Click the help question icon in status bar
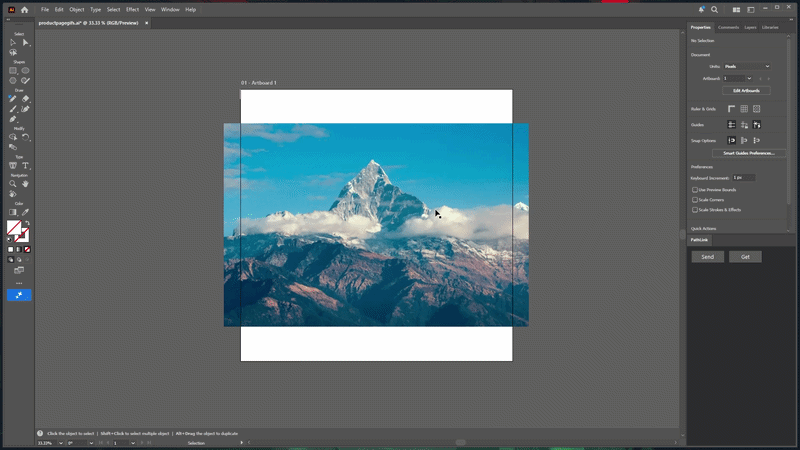Viewport: 800px width, 450px height. point(40,433)
